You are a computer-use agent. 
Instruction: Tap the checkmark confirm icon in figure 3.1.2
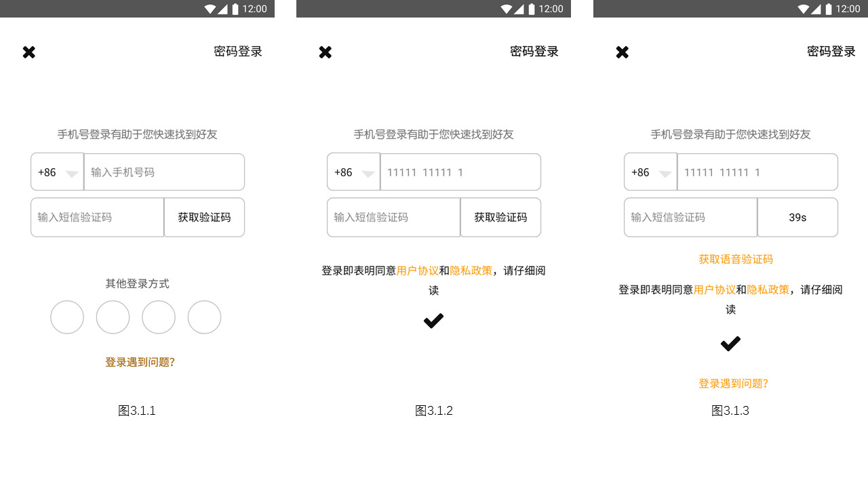pos(433,321)
